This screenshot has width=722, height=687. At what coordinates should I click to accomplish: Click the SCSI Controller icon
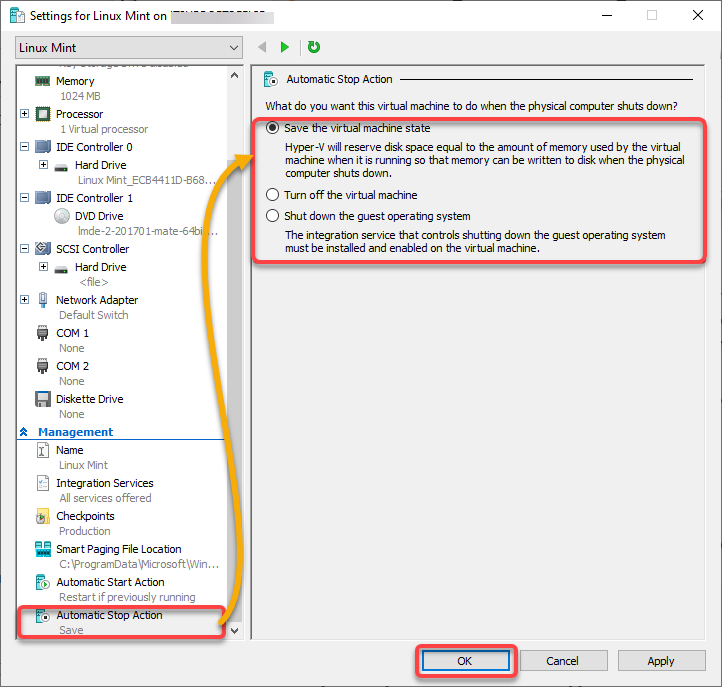click(43, 249)
